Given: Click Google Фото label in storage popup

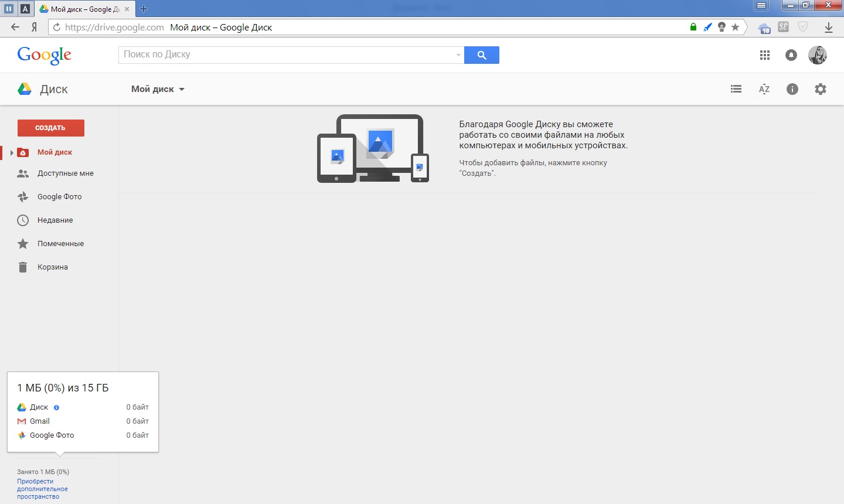Looking at the screenshot, I should 52,435.
